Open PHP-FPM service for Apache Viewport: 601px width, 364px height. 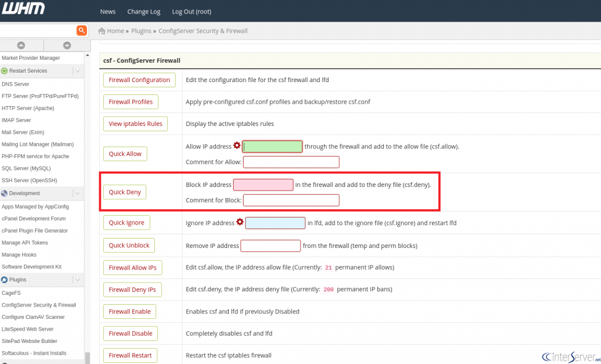pyautogui.click(x=35, y=157)
